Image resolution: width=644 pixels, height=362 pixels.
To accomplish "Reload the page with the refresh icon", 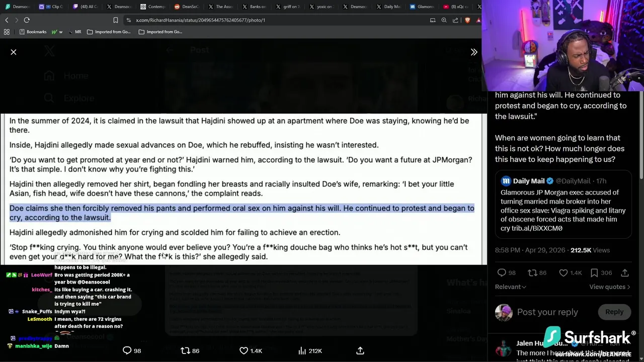I will pos(27,20).
